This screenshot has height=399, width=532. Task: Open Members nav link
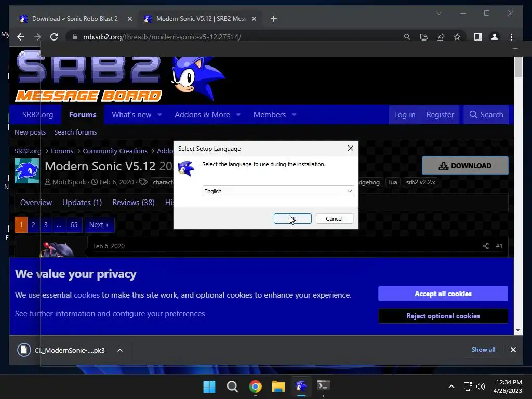pyautogui.click(x=270, y=115)
